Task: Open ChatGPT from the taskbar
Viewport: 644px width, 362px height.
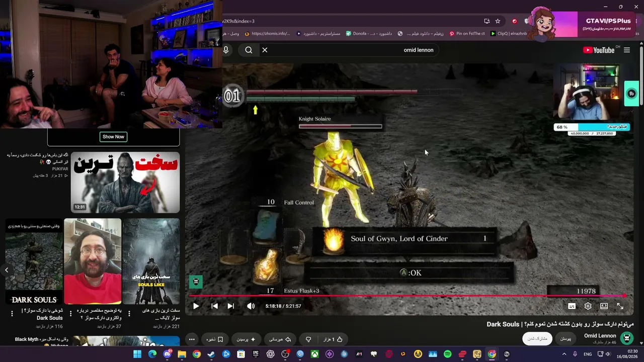Action: [271, 354]
